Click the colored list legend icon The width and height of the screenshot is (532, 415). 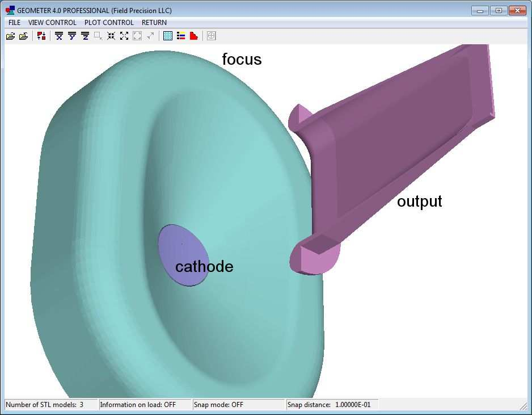coord(181,36)
